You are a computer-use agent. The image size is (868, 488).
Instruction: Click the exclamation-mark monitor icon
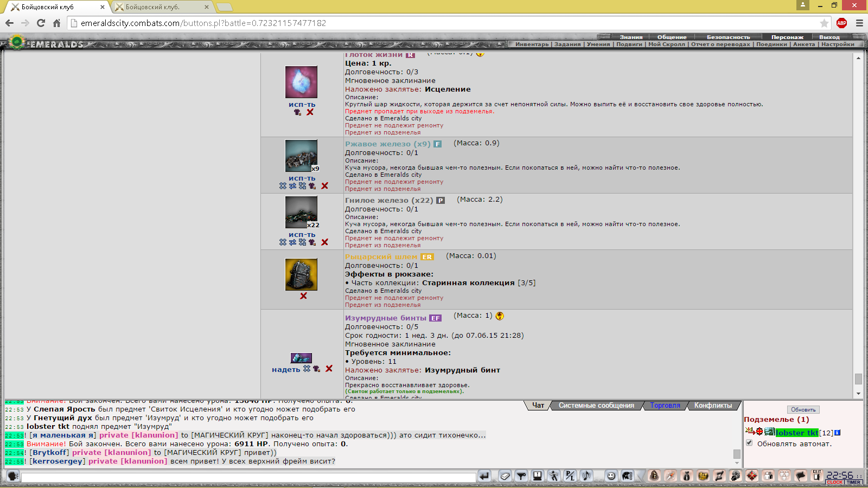pyautogui.click(x=538, y=476)
